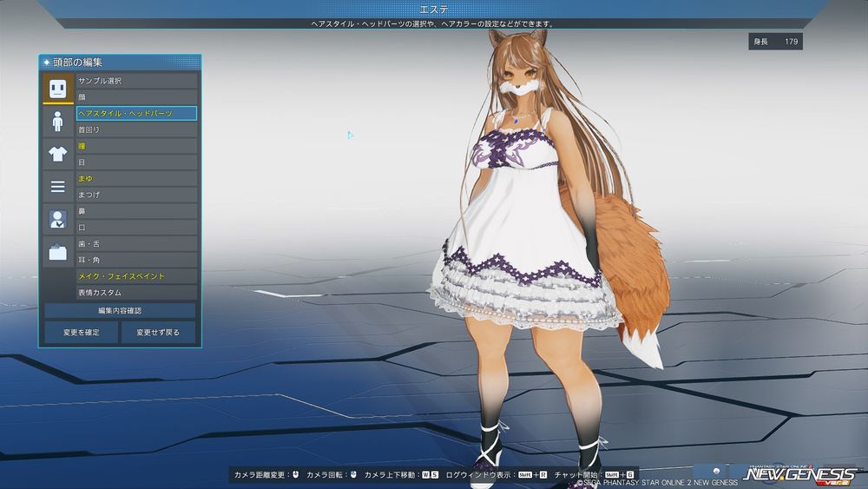Click the 身長 179 height display
Screen dimensions: 868x489
pyautogui.click(x=775, y=42)
